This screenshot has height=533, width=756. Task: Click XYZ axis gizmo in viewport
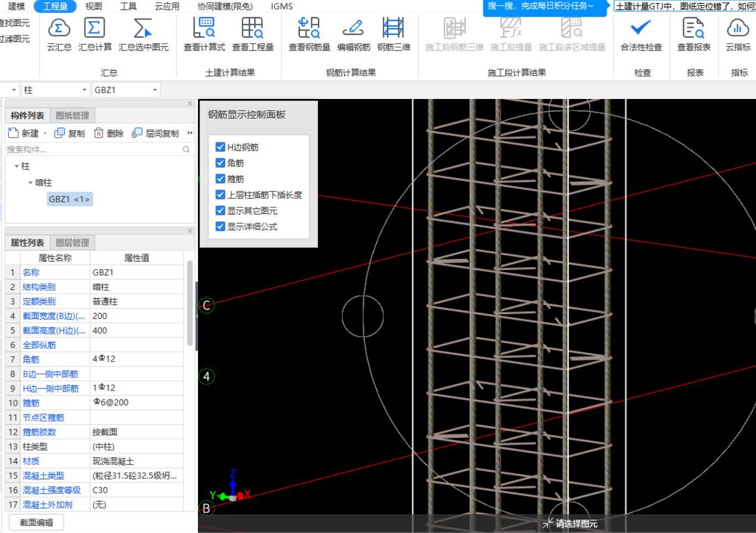click(232, 487)
